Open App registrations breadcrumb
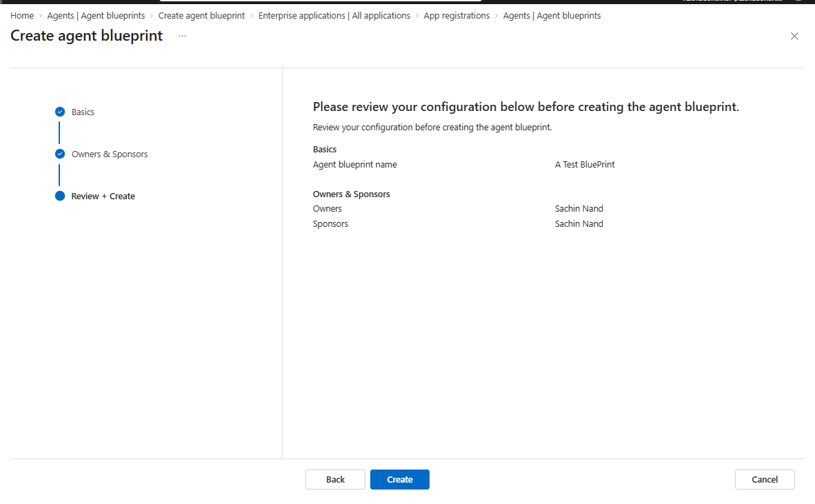The image size is (815, 504). (x=456, y=16)
